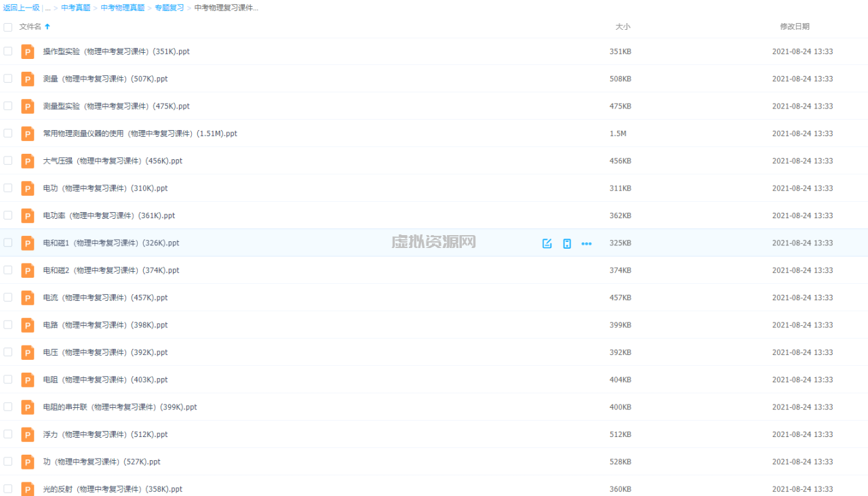
Task: Click the PPT icon for 电和磁1 file
Action: click(x=28, y=243)
